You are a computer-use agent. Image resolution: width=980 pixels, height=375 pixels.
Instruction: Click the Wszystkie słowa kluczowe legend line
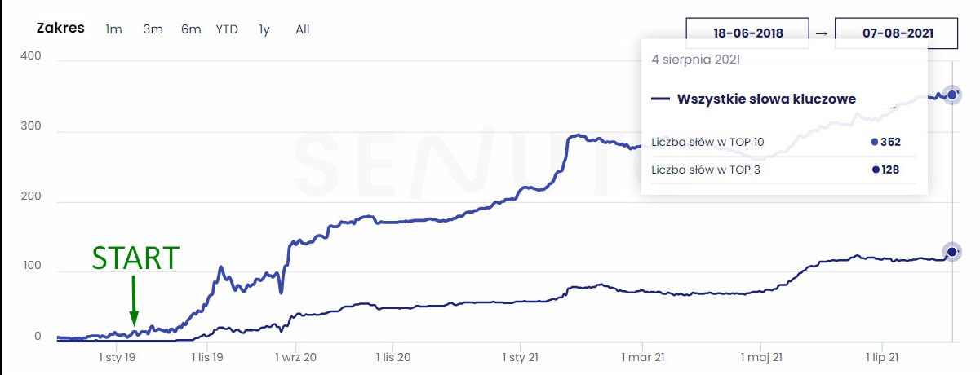pos(661,99)
